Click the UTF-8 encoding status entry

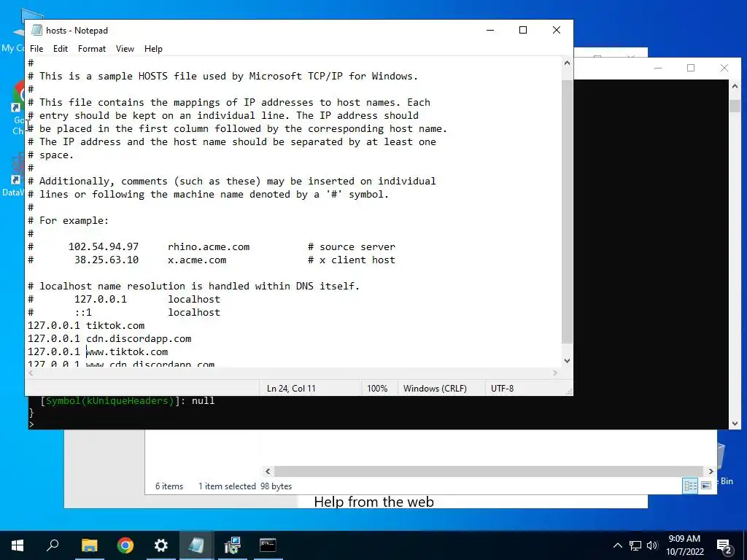tap(502, 389)
